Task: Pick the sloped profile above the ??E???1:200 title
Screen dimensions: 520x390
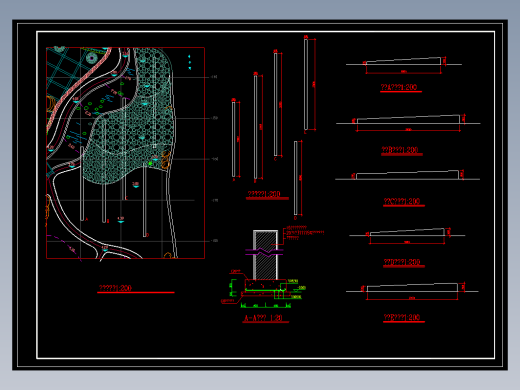Action: click(x=412, y=288)
